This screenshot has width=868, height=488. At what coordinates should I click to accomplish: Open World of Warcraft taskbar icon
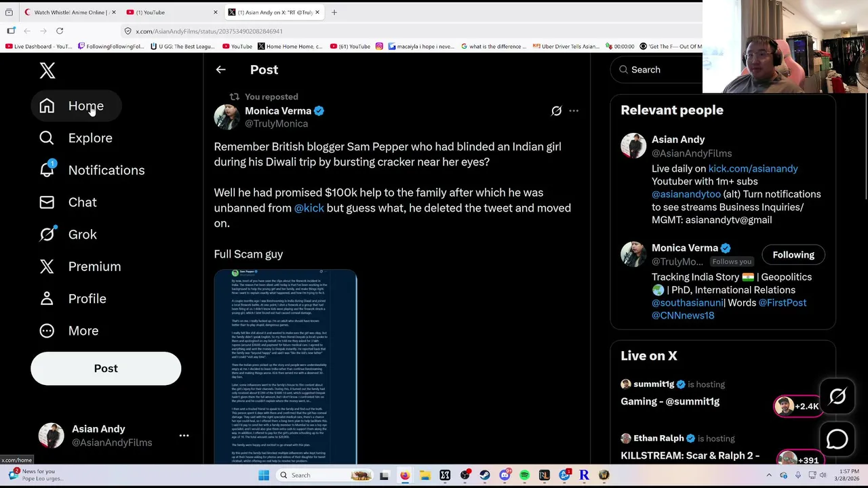pyautogui.click(x=604, y=475)
